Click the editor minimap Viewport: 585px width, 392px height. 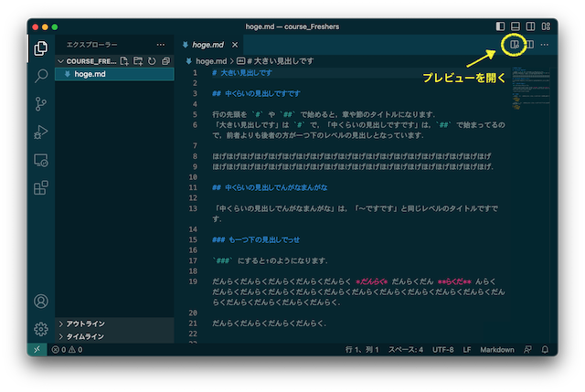click(x=531, y=89)
